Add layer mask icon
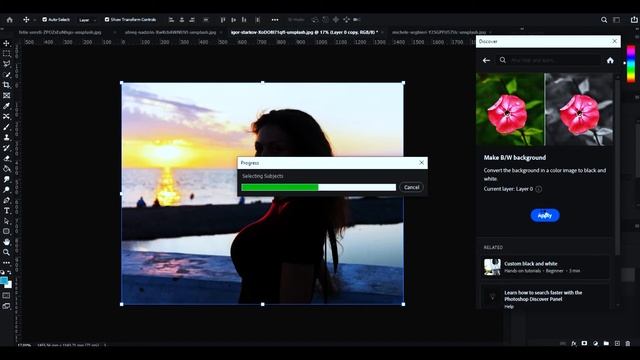640x360 pixels. tap(584, 344)
